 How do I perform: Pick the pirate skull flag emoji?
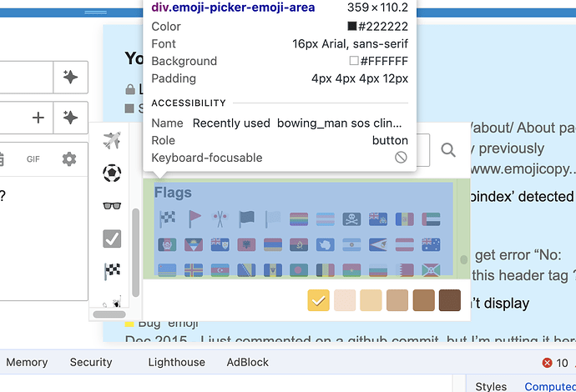[x=351, y=219]
